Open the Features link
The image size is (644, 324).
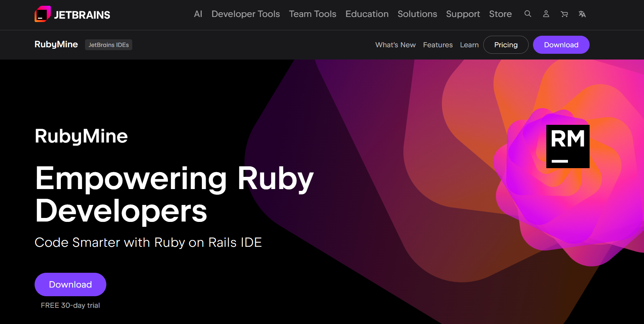[438, 45]
